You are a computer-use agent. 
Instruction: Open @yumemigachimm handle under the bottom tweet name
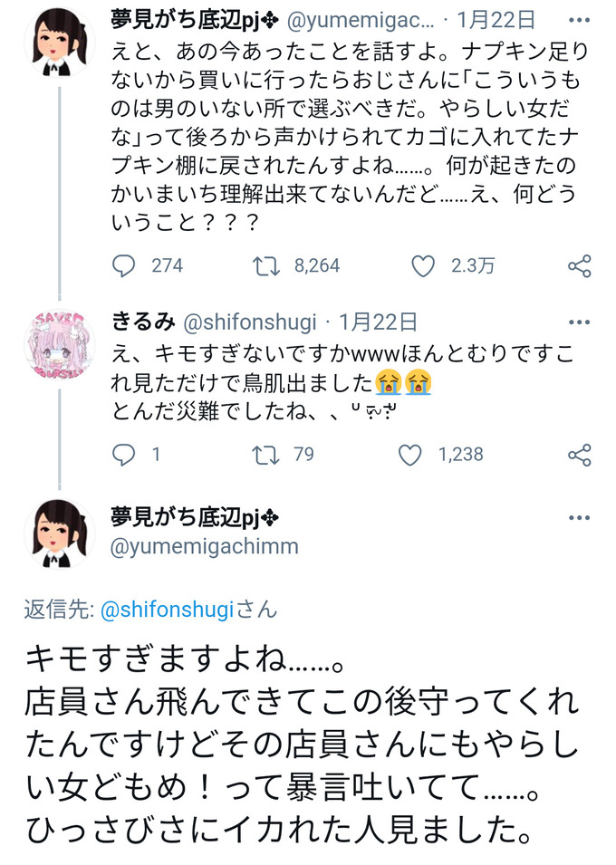pos(205,547)
